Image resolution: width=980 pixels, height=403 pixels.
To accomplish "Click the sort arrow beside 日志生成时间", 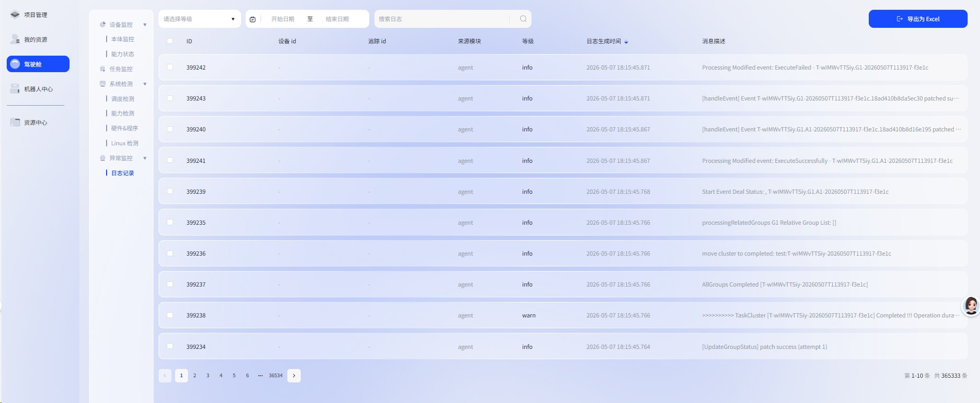I will click(626, 42).
